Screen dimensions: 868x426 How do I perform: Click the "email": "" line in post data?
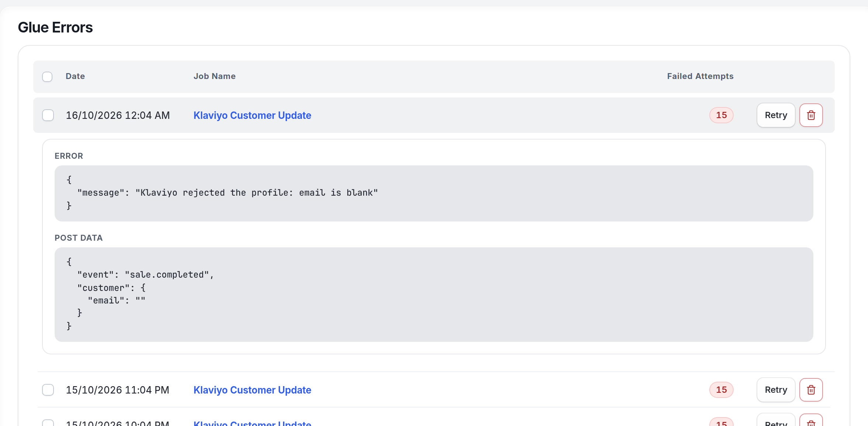pyautogui.click(x=117, y=300)
